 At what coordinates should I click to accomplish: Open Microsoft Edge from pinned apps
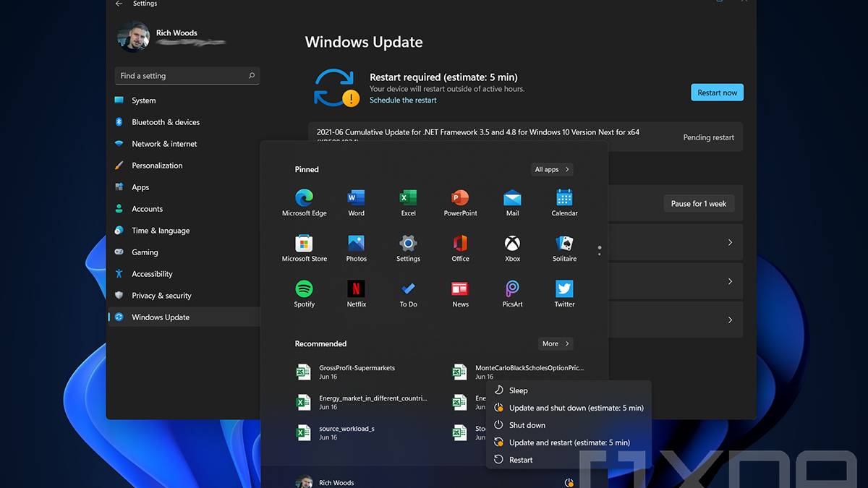point(304,202)
